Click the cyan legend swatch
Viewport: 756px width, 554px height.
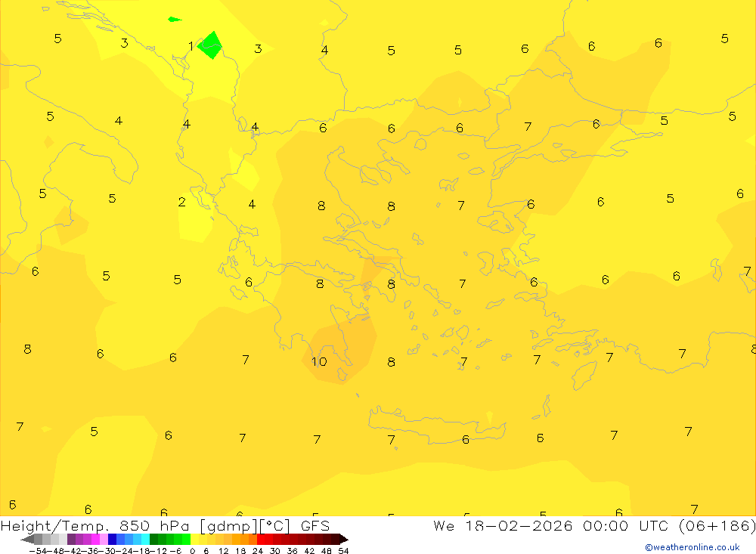(x=145, y=539)
